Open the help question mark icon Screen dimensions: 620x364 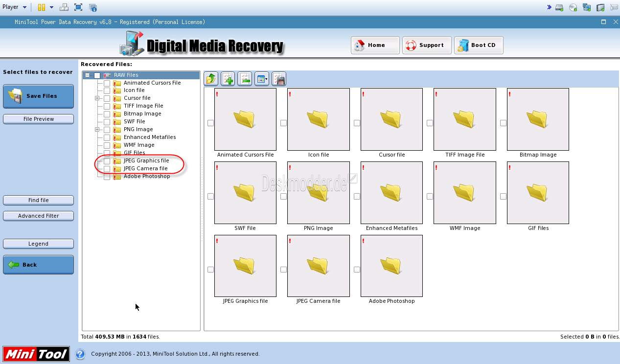point(80,354)
